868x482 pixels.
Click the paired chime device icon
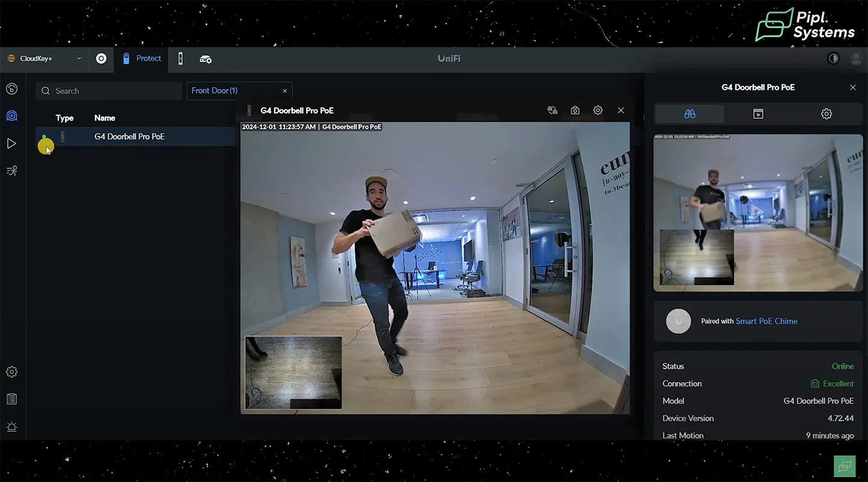678,321
